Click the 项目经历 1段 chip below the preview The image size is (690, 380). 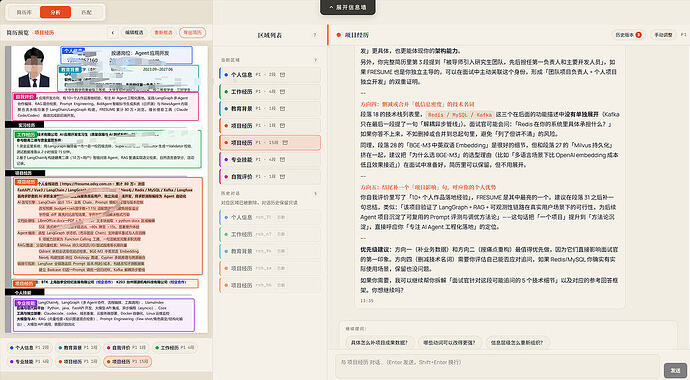77,362
